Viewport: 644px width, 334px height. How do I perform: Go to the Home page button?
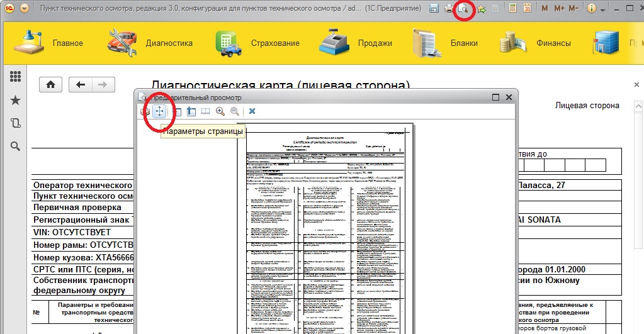pyautogui.click(x=50, y=84)
